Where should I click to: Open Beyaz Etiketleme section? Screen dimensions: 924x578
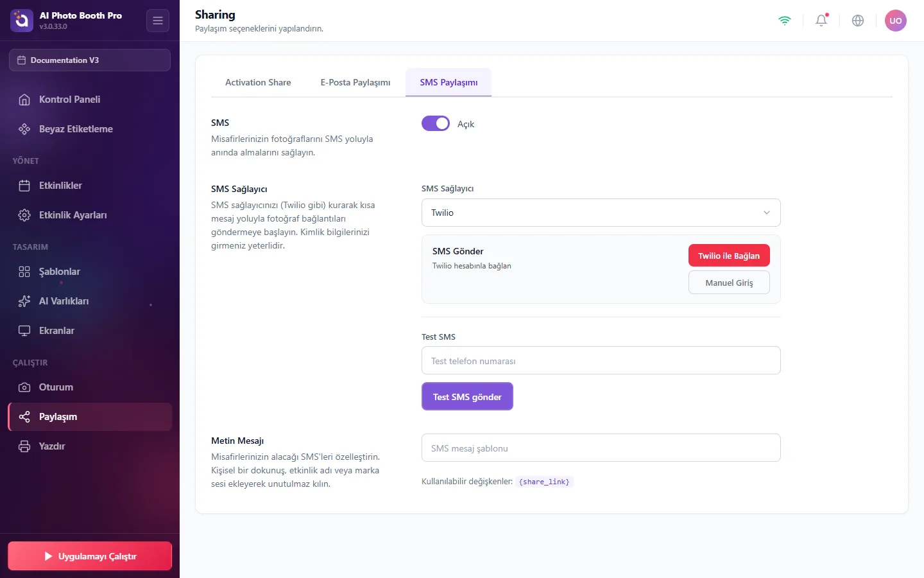click(90, 129)
